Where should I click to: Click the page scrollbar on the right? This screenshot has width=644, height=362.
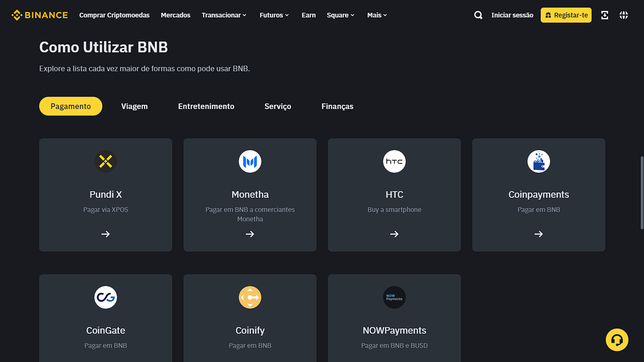click(641, 189)
